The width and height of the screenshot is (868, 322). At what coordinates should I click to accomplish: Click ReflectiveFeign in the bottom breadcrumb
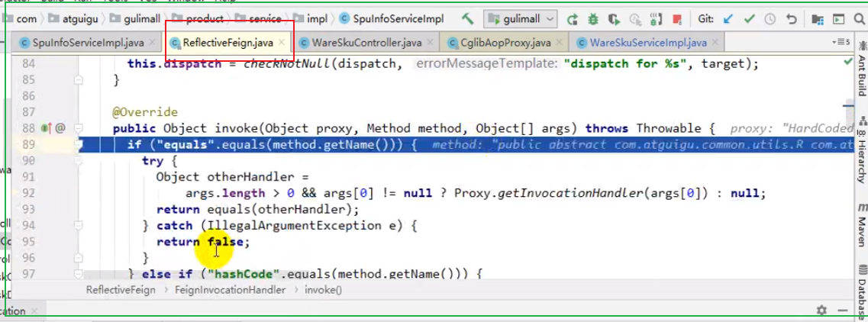tap(121, 289)
